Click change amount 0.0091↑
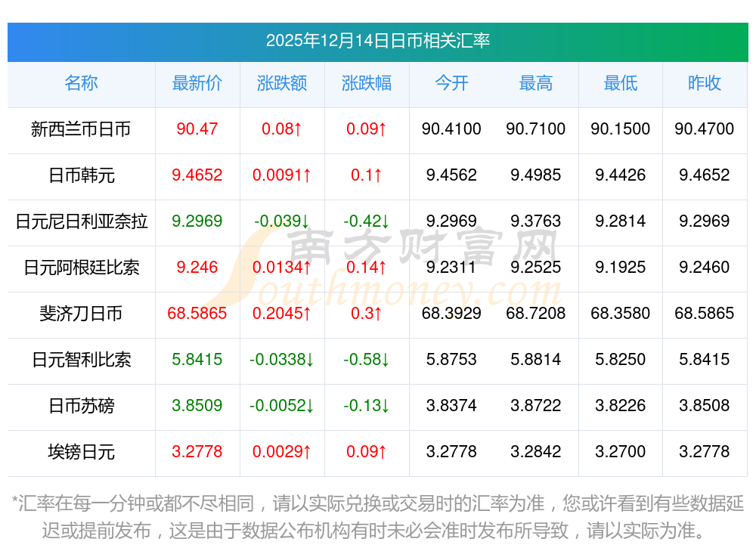The image size is (756, 554). click(x=281, y=175)
